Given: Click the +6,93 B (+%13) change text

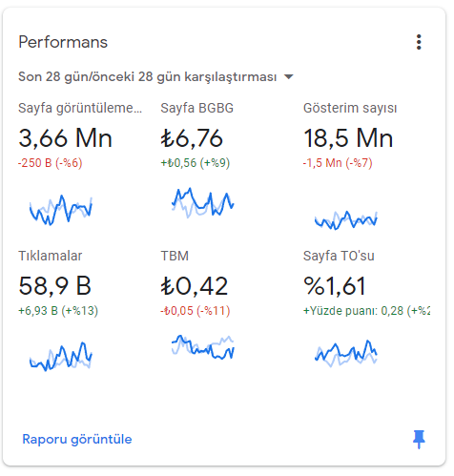Looking at the screenshot, I should click(x=58, y=311).
